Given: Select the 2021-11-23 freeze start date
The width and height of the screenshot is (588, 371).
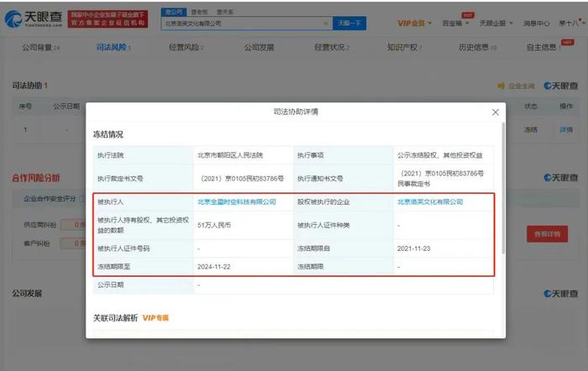Looking at the screenshot, I should click(x=413, y=248).
